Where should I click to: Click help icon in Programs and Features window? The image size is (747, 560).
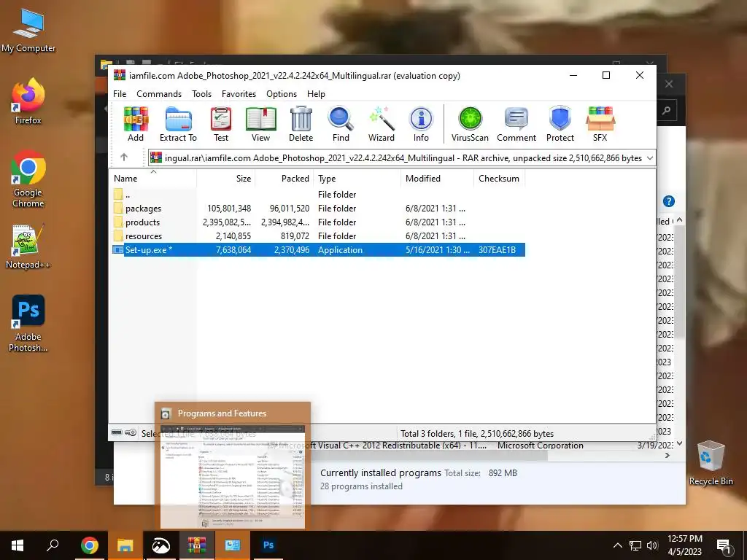(668, 201)
